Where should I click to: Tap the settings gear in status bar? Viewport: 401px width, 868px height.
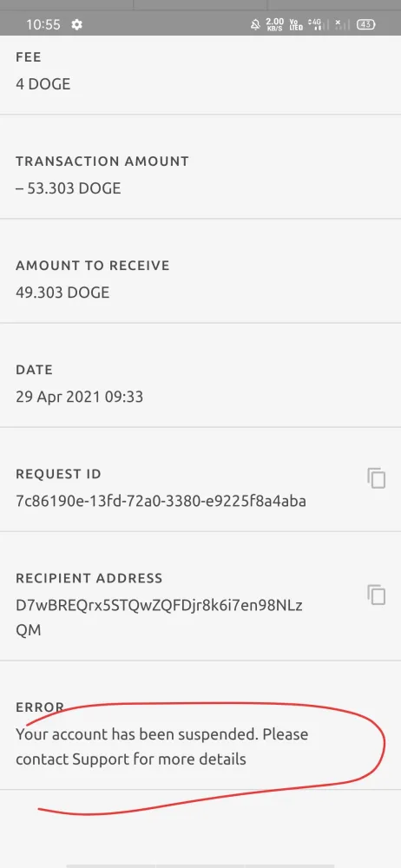[77, 24]
